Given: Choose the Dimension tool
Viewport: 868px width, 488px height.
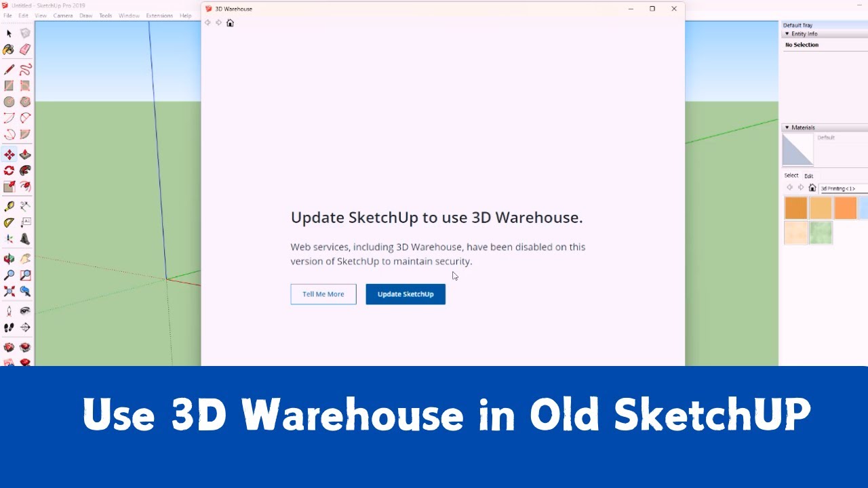Looking at the screenshot, I should point(25,206).
